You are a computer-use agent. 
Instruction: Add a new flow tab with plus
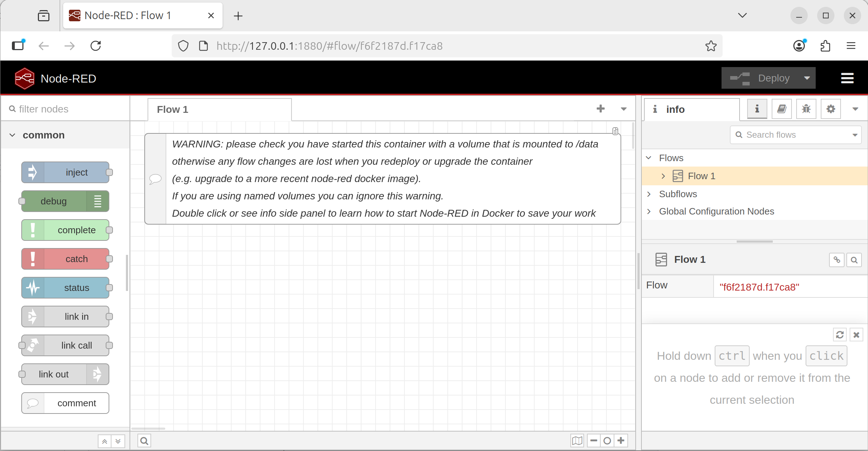tap(600, 109)
